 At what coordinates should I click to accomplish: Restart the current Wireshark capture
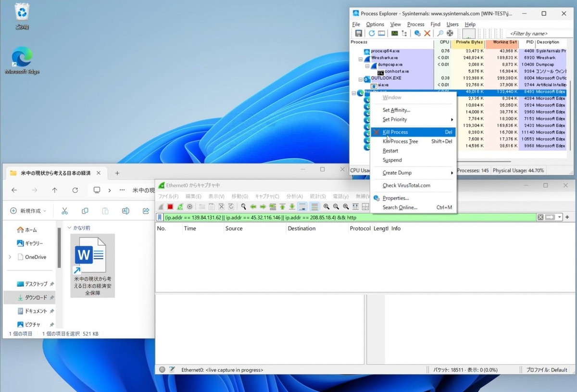click(x=180, y=206)
